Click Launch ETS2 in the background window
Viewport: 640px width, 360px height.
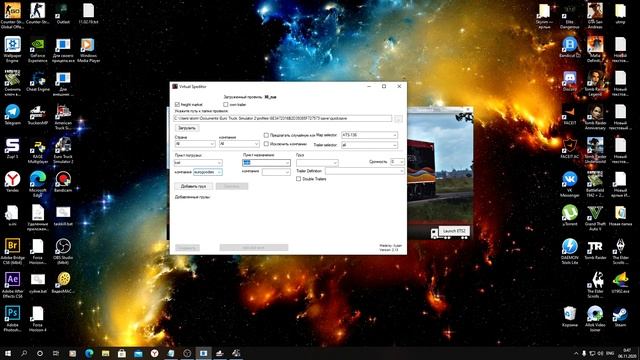[454, 231]
